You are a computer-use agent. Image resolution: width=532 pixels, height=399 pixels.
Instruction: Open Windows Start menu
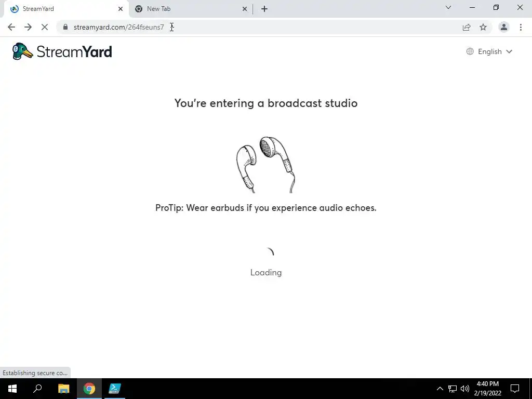coord(12,389)
